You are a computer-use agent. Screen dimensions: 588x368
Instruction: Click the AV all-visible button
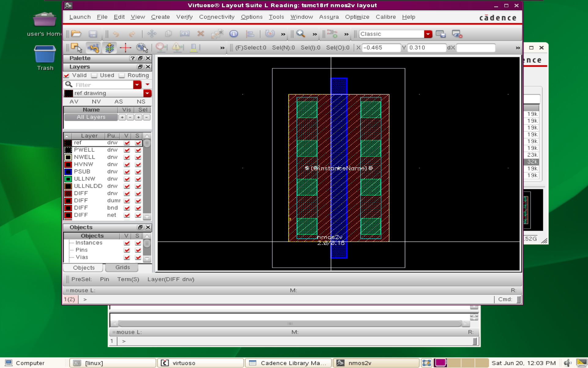click(x=74, y=102)
